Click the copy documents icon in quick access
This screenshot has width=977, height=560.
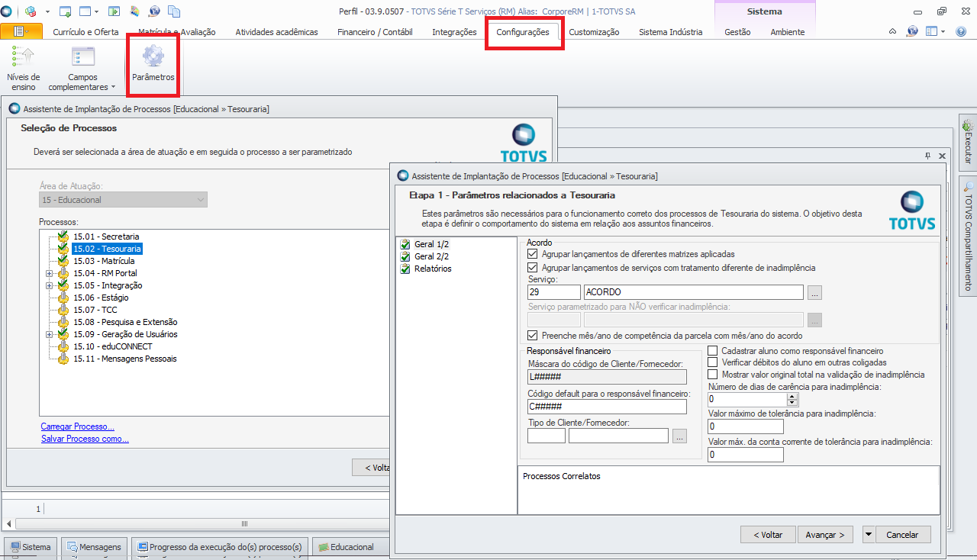[x=173, y=11]
